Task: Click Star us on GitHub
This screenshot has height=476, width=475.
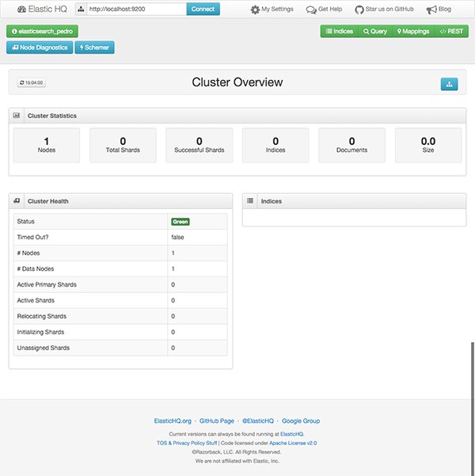Action: coord(389,9)
